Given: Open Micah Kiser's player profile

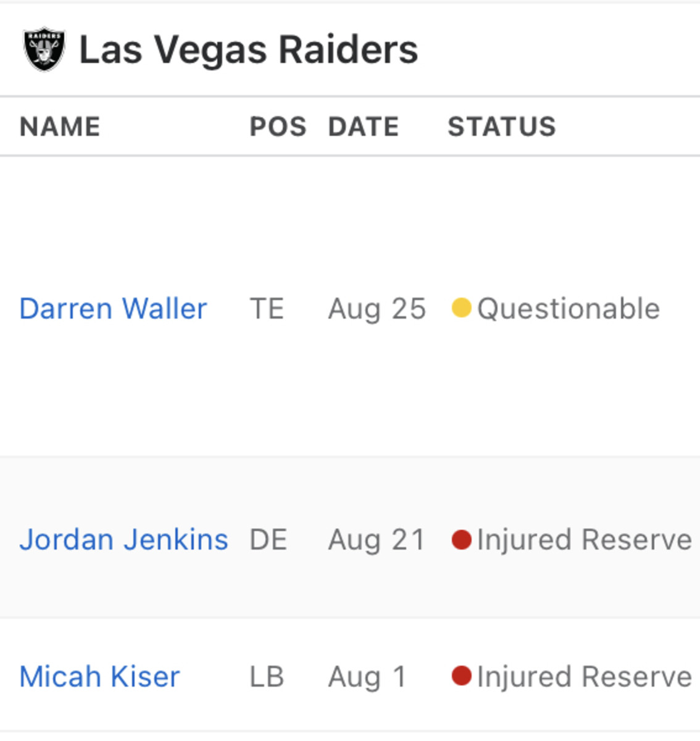Looking at the screenshot, I should click(99, 676).
